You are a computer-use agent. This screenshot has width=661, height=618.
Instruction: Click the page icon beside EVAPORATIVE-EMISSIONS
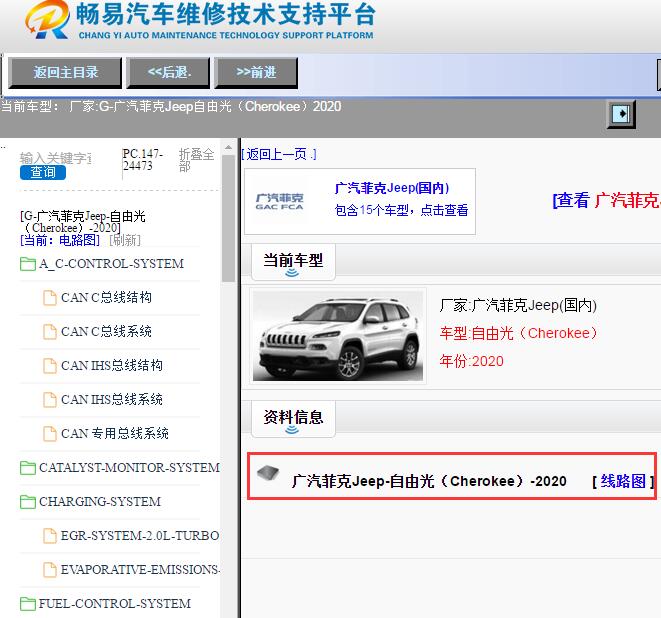50,570
